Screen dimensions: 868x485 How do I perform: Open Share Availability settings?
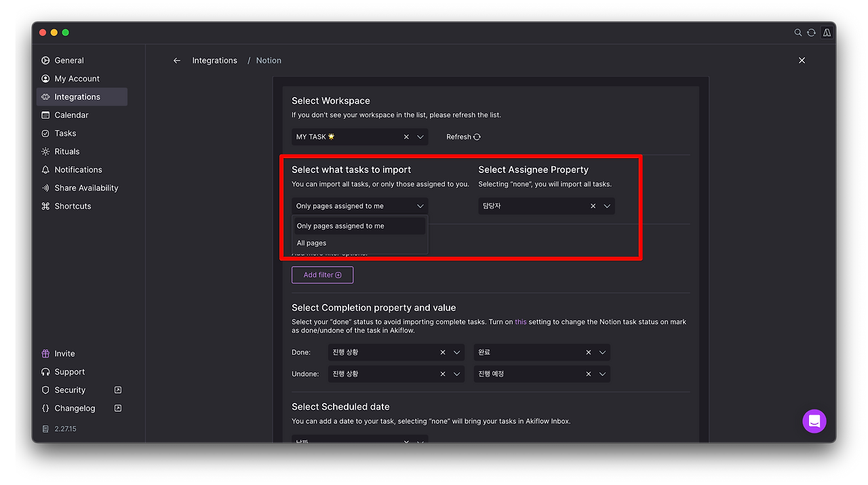82,188
